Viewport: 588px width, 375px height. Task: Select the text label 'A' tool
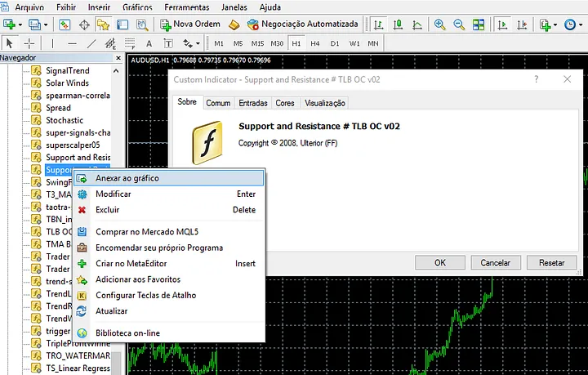(149, 43)
